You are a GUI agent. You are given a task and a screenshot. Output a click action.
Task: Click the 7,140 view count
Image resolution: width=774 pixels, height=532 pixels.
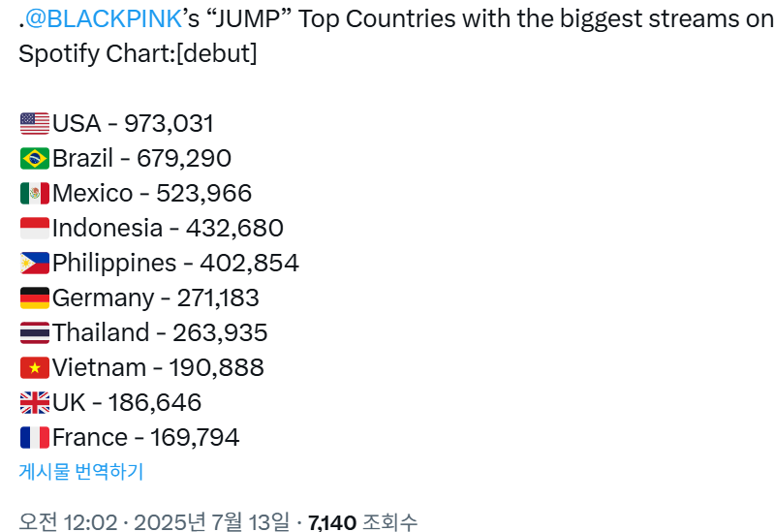pos(332,522)
